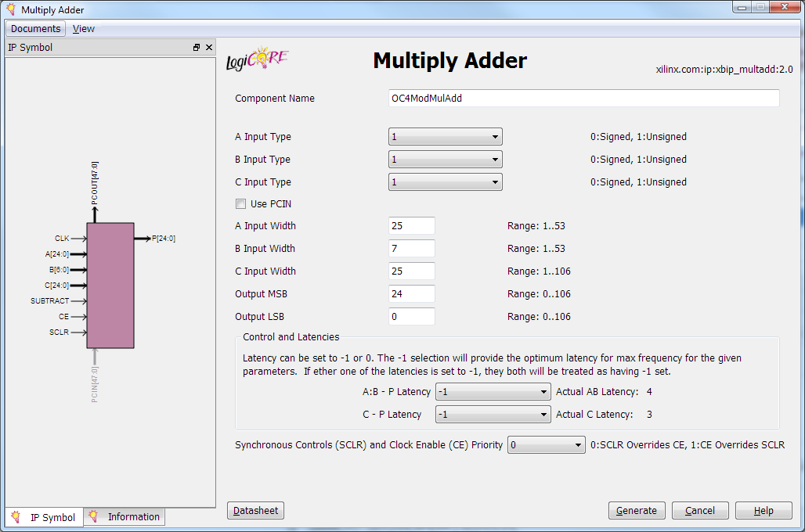Close the Multiply Adder window

coord(785,7)
